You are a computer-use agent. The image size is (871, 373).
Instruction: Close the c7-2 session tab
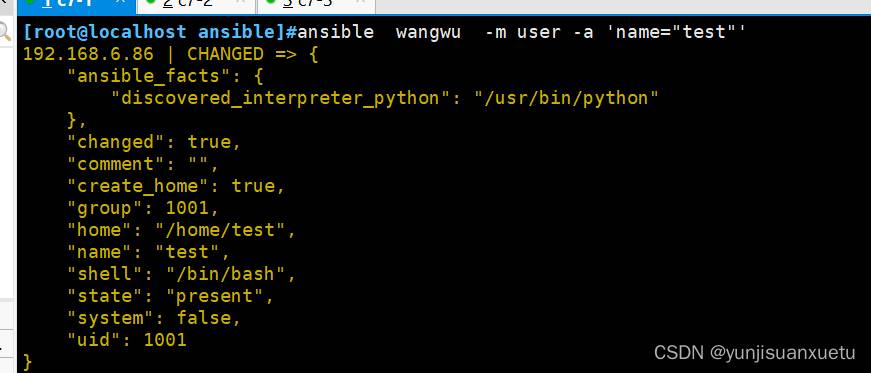(241, 3)
